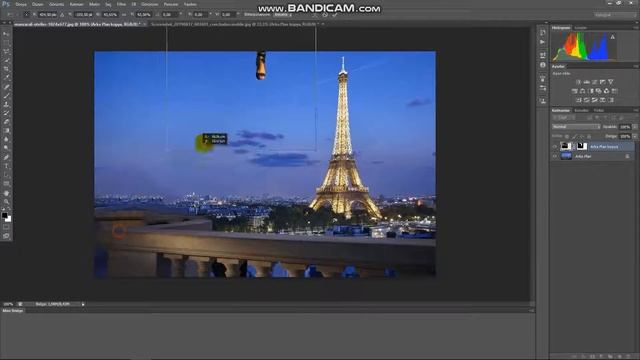The width and height of the screenshot is (640, 360).
Task: Toggle width-height aspect ratio link
Action: coord(124,14)
